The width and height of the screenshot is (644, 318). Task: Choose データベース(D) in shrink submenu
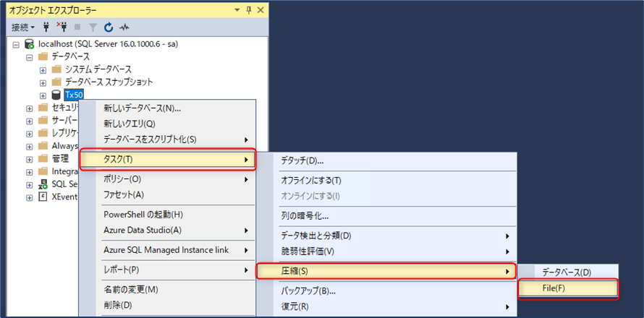(567, 272)
